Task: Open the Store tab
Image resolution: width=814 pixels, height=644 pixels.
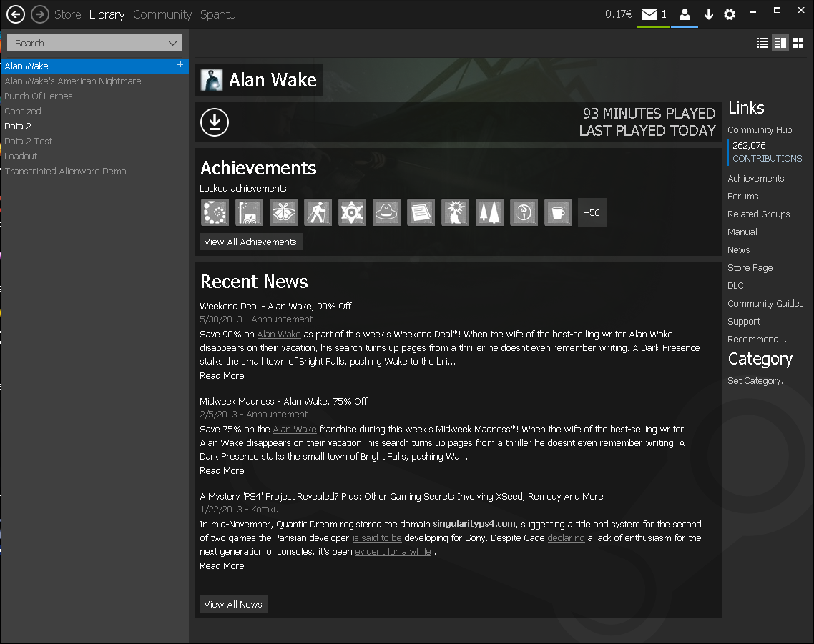Action: (x=68, y=14)
